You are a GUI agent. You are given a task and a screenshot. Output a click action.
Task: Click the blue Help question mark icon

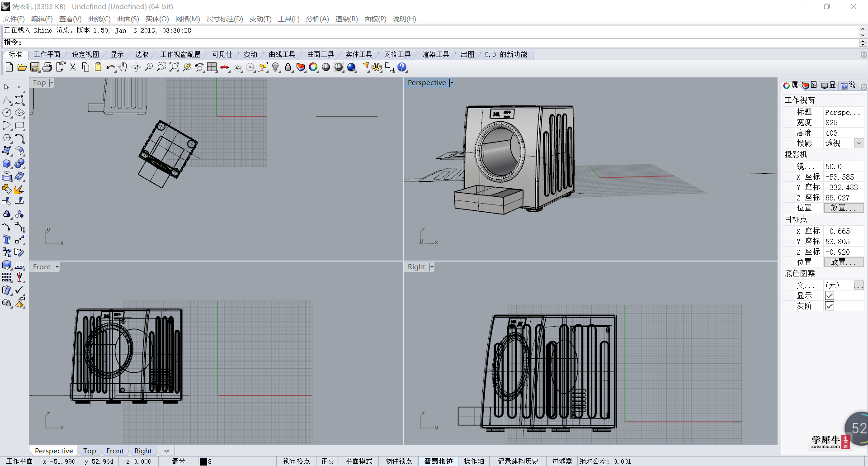(402, 67)
